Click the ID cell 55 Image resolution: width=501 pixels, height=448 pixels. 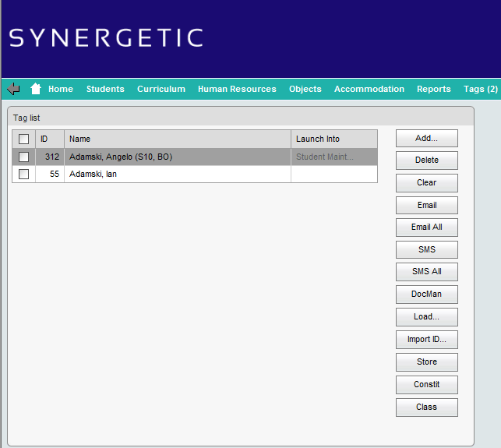coord(50,175)
